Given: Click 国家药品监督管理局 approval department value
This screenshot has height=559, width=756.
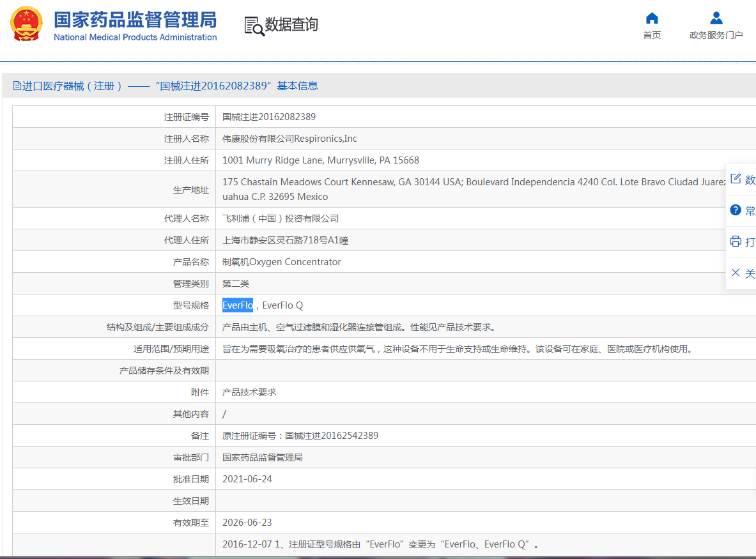Looking at the screenshot, I should tap(263, 457).
